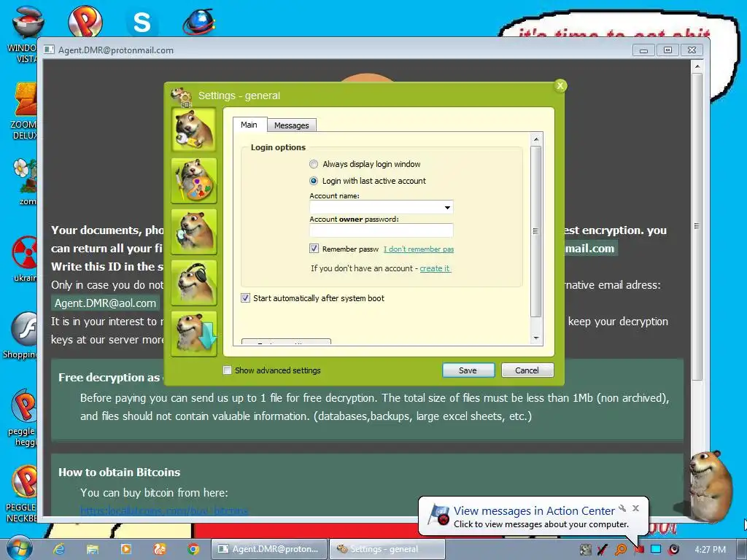The width and height of the screenshot is (747, 560).
Task: Toggle Start automatically after system boot
Action: point(245,298)
